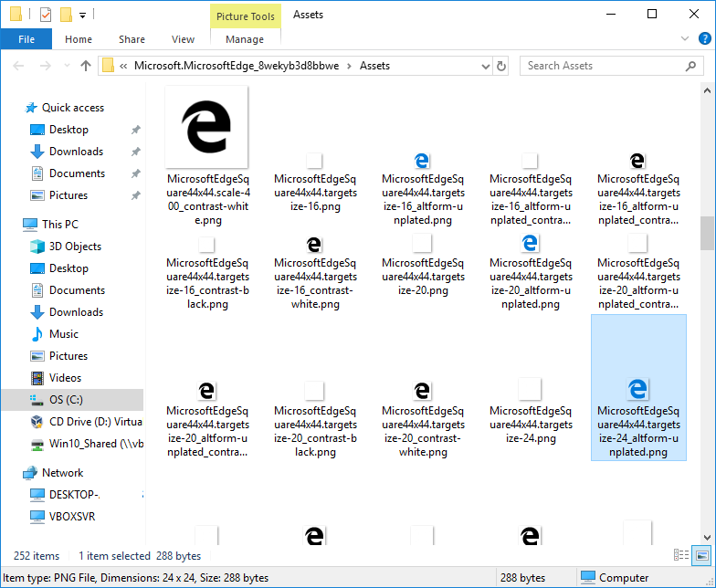Open 3D Objects folder in tree
This screenshot has width=716, height=588.
tap(75, 247)
